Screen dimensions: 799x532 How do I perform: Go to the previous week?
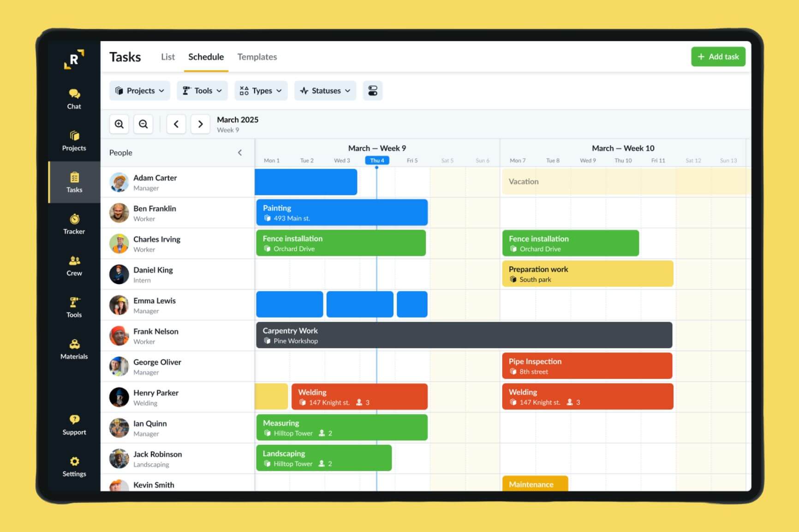pyautogui.click(x=176, y=124)
